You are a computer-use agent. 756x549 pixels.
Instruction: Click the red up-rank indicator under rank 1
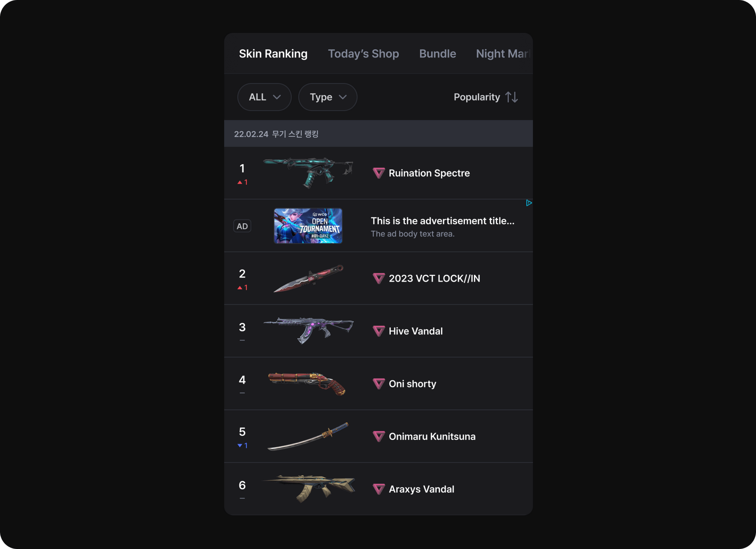tap(242, 182)
